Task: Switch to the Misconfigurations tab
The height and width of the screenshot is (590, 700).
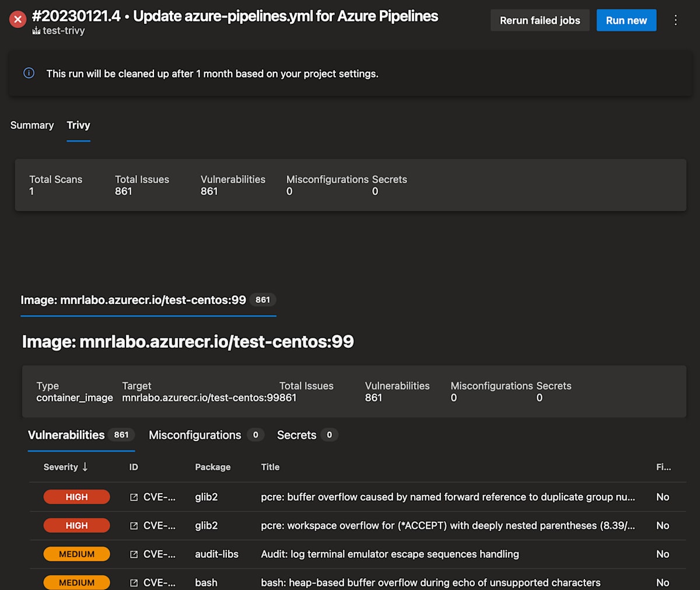Action: (206, 435)
